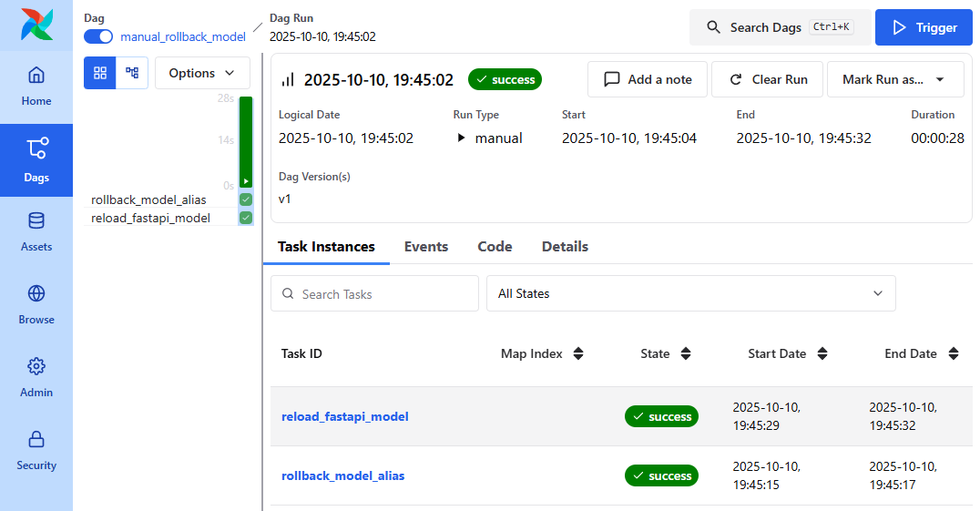Image resolution: width=980 pixels, height=511 pixels.
Task: Click the Task ID column header
Action: tap(301, 353)
